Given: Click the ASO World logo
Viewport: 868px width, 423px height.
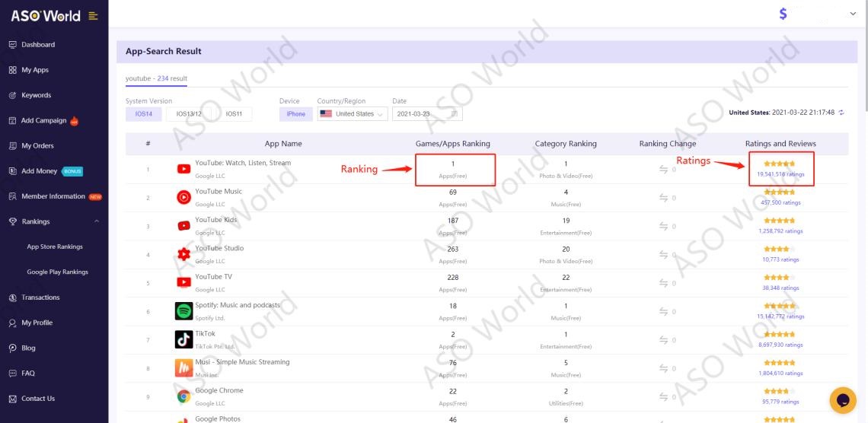Looking at the screenshot, I should [x=46, y=15].
